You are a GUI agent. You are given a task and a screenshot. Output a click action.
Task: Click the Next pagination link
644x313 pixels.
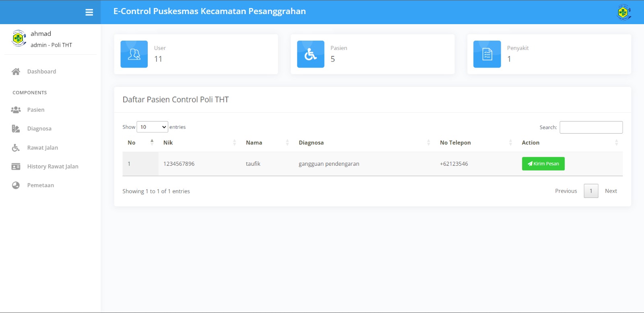click(x=611, y=191)
